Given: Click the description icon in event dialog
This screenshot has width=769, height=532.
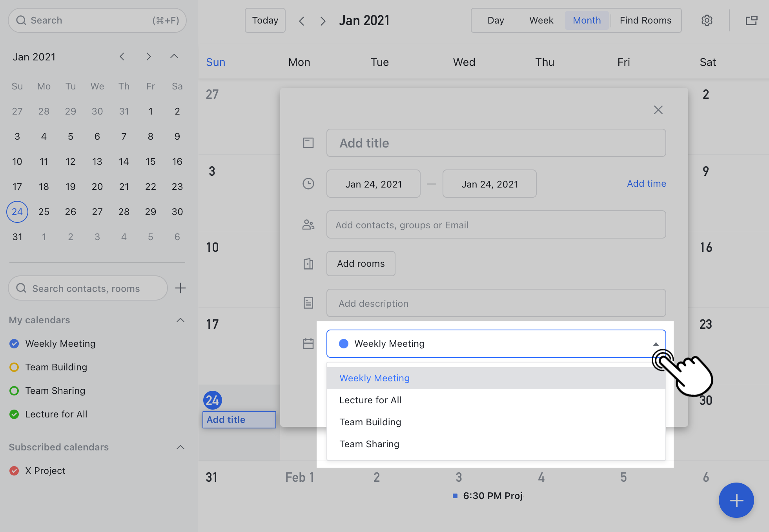Looking at the screenshot, I should point(308,303).
